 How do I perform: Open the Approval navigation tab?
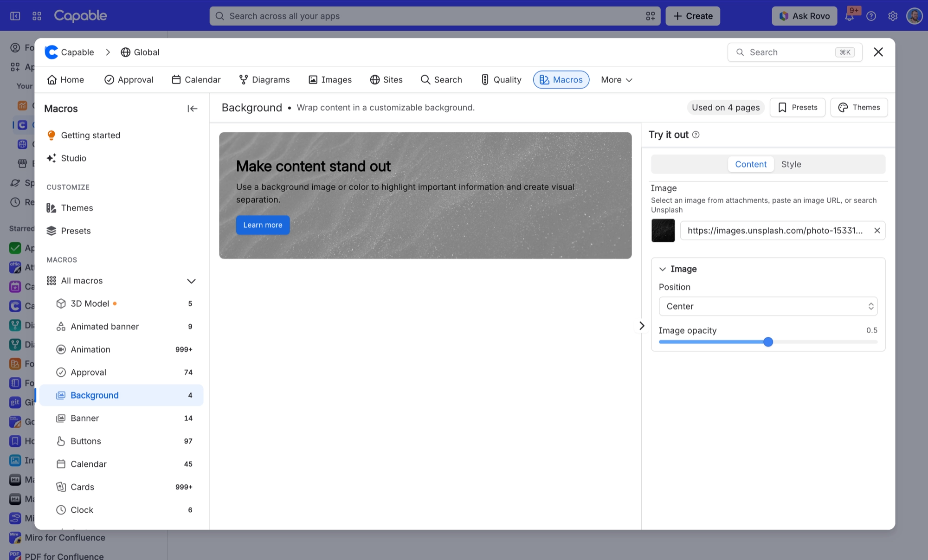coord(129,80)
